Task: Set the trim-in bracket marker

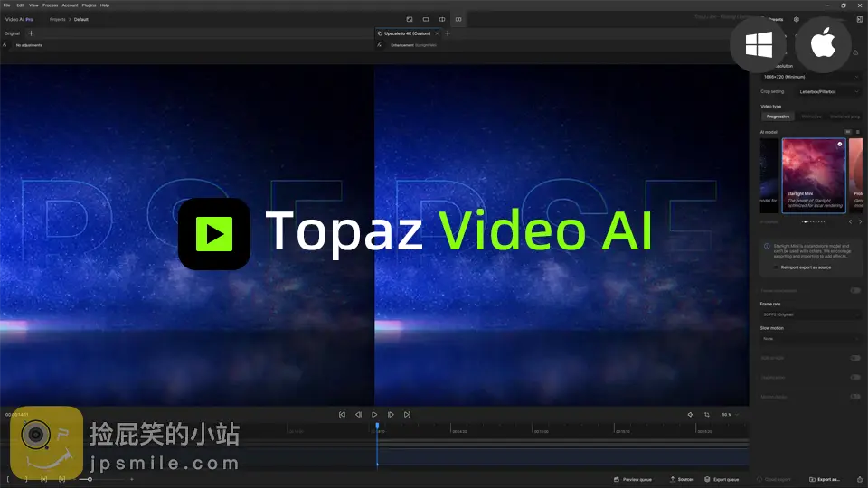Action: click(8, 479)
